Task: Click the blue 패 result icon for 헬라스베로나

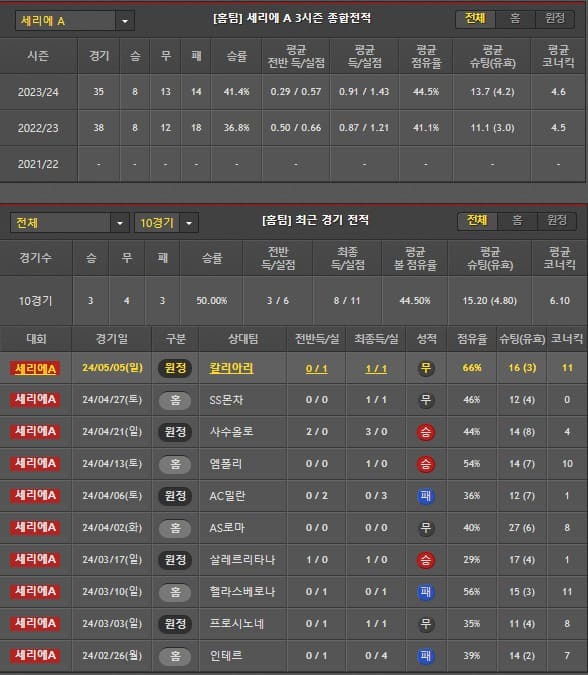Action: tap(426, 592)
